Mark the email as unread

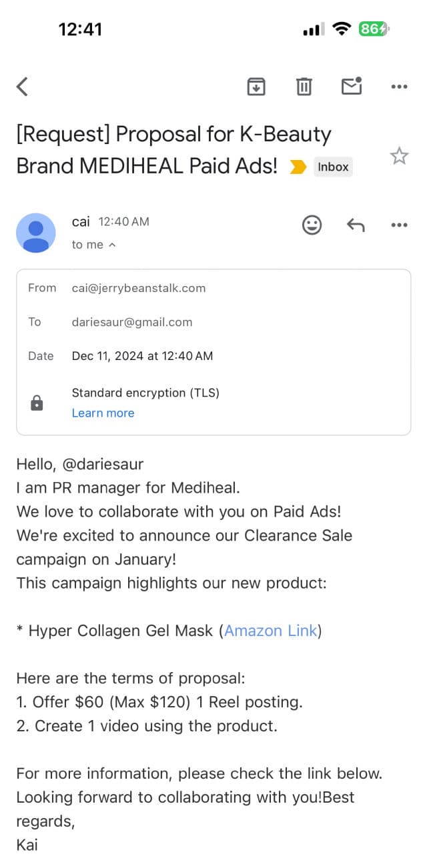coord(352,86)
